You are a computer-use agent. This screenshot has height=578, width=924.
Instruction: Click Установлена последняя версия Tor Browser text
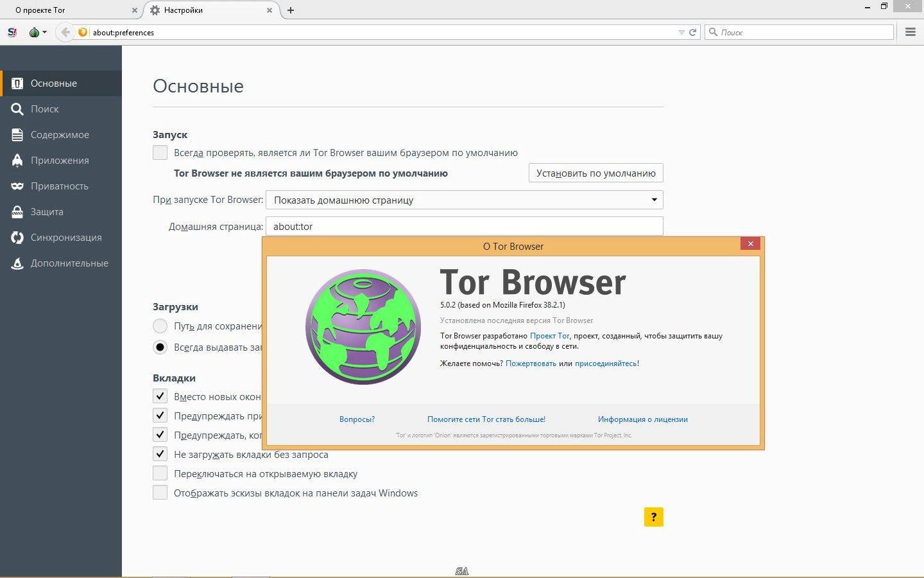coord(517,320)
